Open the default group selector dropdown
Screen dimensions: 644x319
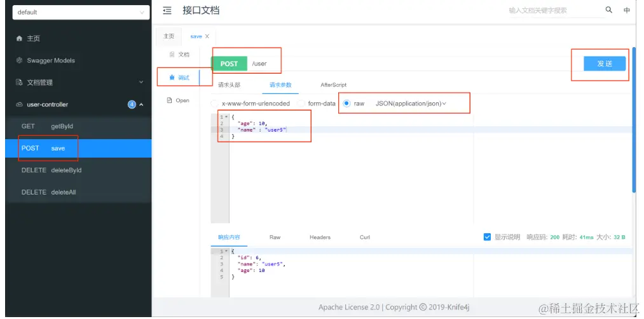tap(81, 12)
